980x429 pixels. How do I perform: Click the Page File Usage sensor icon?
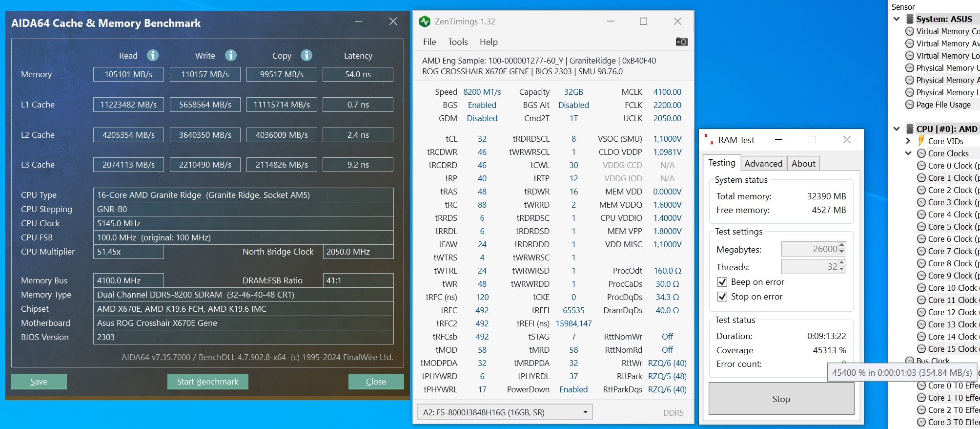click(x=910, y=105)
